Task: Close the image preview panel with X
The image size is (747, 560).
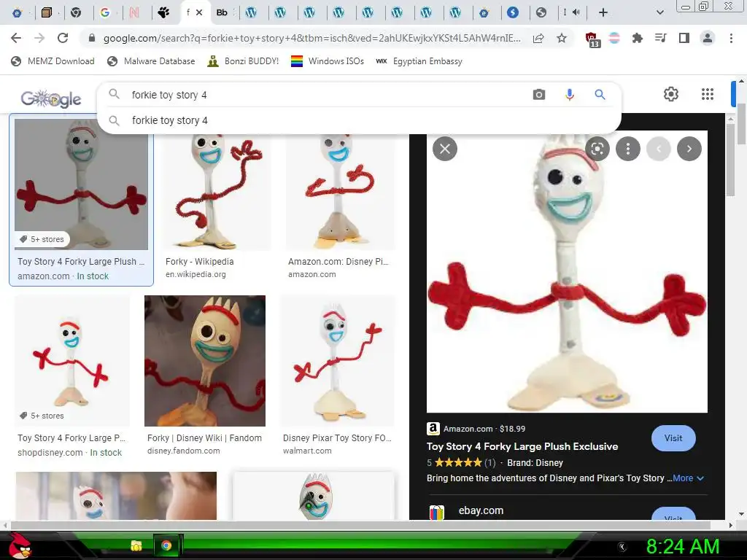Action: [445, 149]
